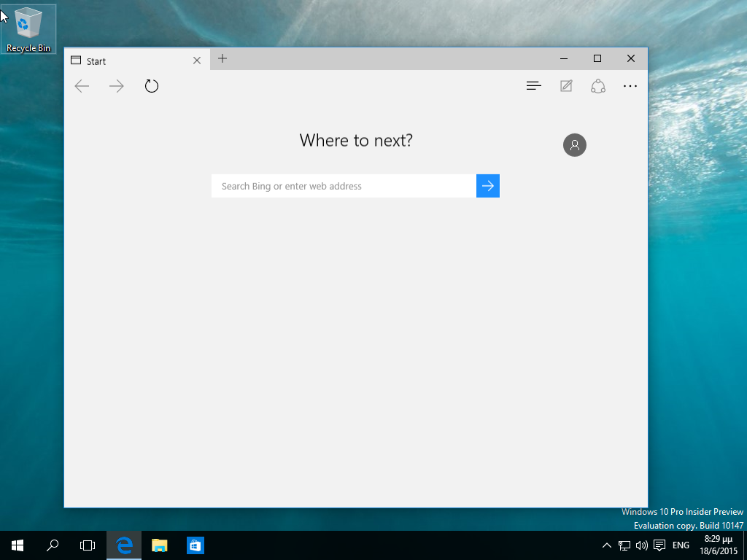Click the Edge icon in the taskbar
The image size is (747, 560).
click(124, 545)
